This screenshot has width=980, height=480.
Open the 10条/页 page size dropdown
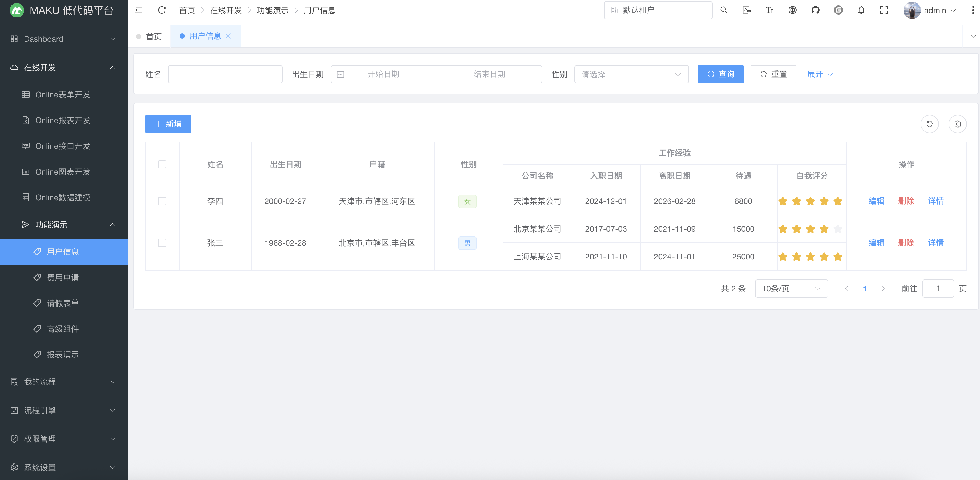(791, 289)
